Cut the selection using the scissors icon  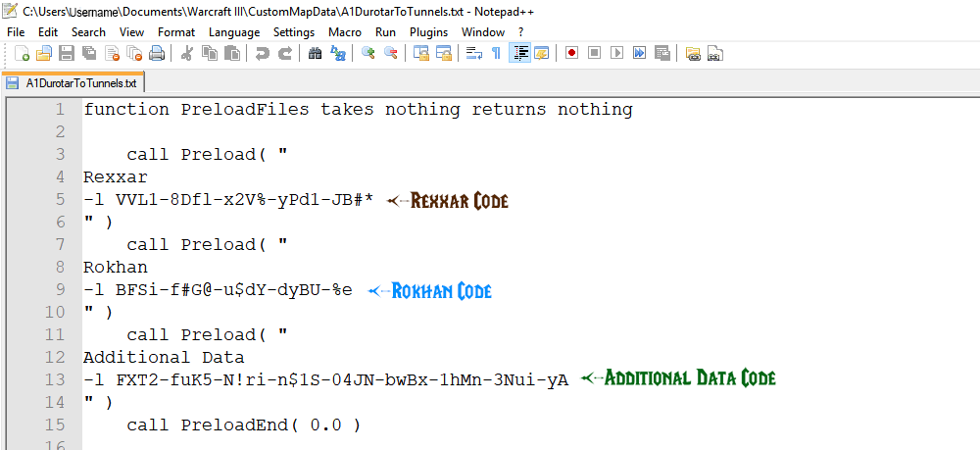186,54
